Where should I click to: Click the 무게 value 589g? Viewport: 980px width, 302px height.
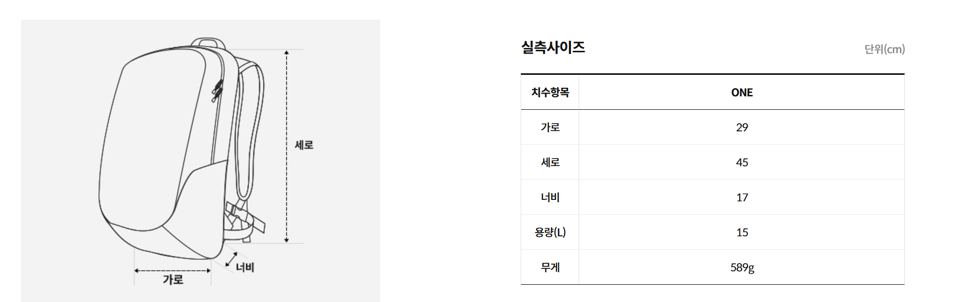(x=742, y=267)
